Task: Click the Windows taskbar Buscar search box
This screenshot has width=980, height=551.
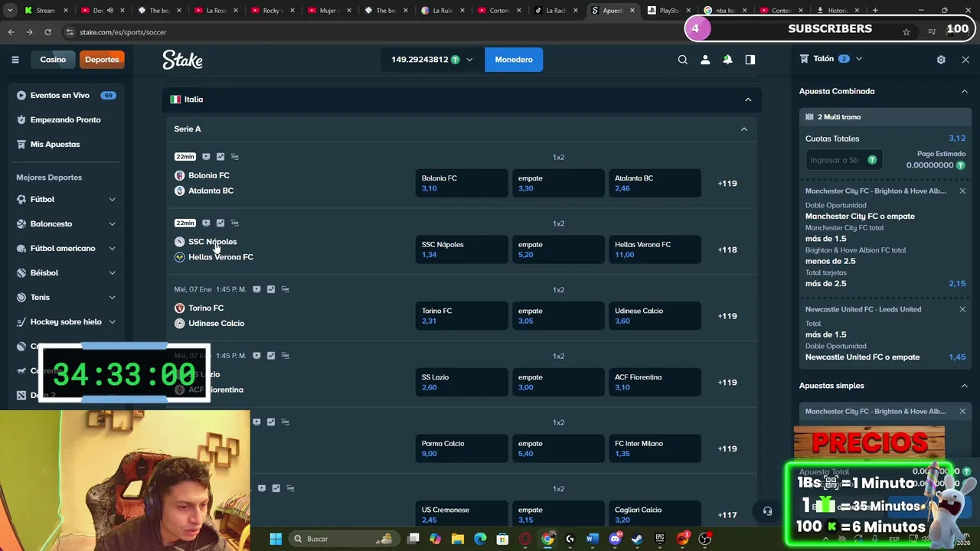Action: pos(343,539)
